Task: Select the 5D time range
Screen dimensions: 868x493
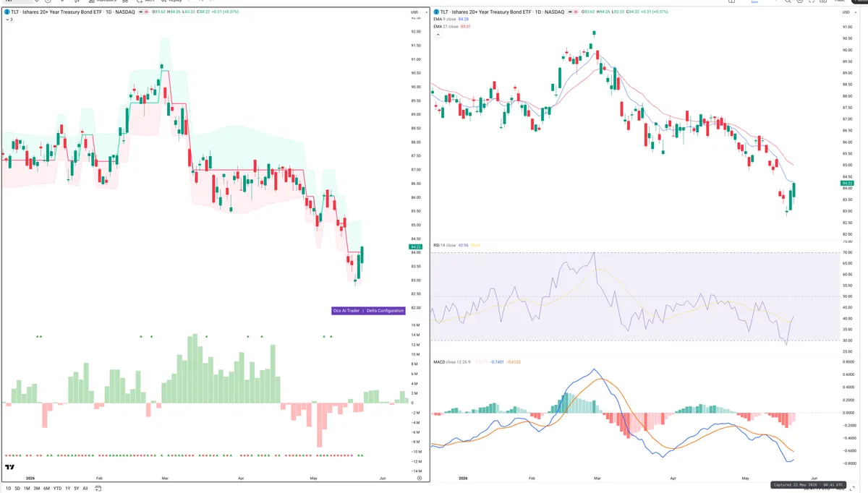Action: pos(17,489)
